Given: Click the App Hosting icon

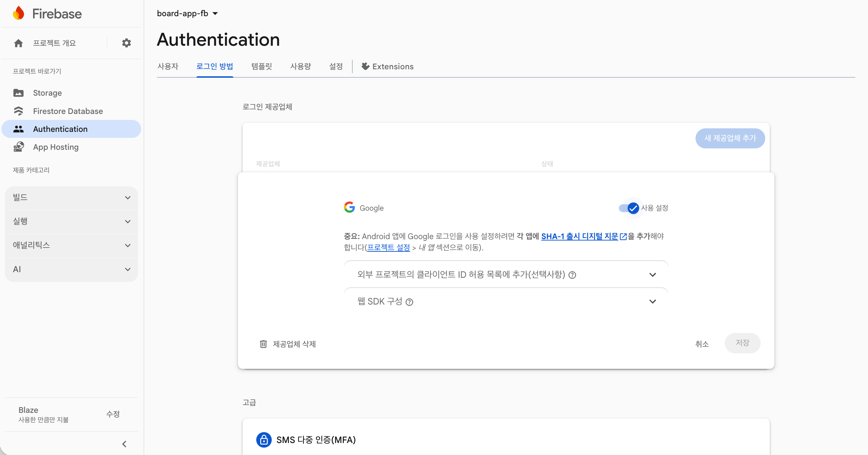Looking at the screenshot, I should coord(18,147).
